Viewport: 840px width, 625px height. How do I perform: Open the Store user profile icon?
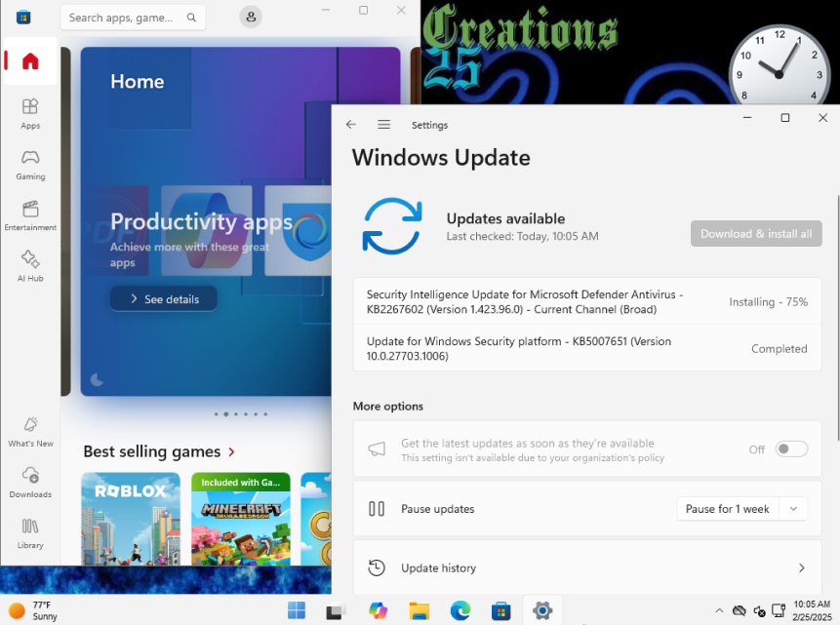[251, 18]
